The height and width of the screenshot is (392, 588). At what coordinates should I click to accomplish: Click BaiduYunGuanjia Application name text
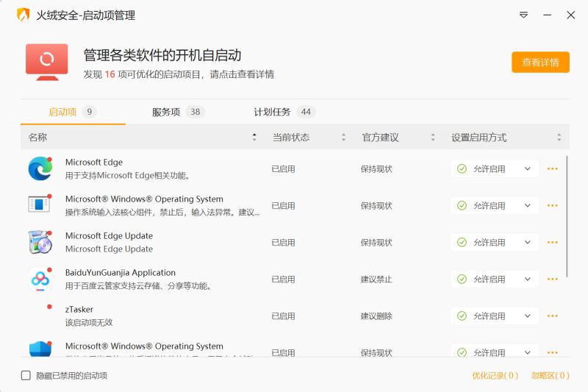(x=121, y=272)
